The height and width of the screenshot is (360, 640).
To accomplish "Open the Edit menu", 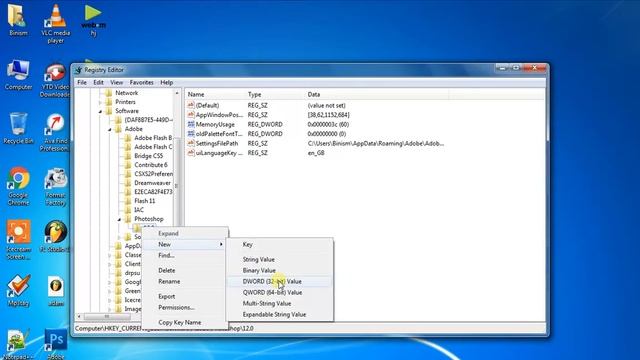I will point(98,82).
